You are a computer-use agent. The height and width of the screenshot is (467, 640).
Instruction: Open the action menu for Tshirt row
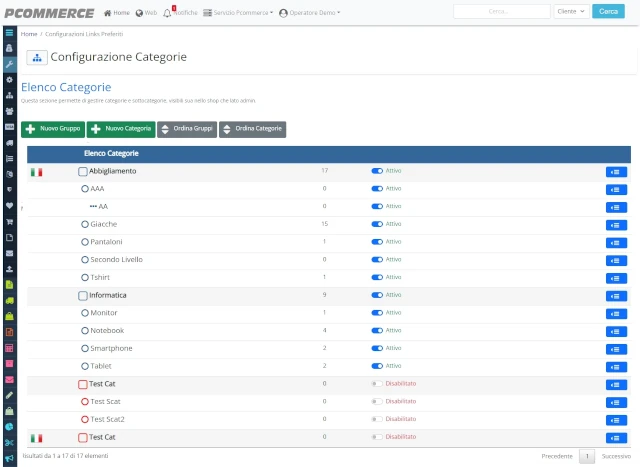(616, 278)
